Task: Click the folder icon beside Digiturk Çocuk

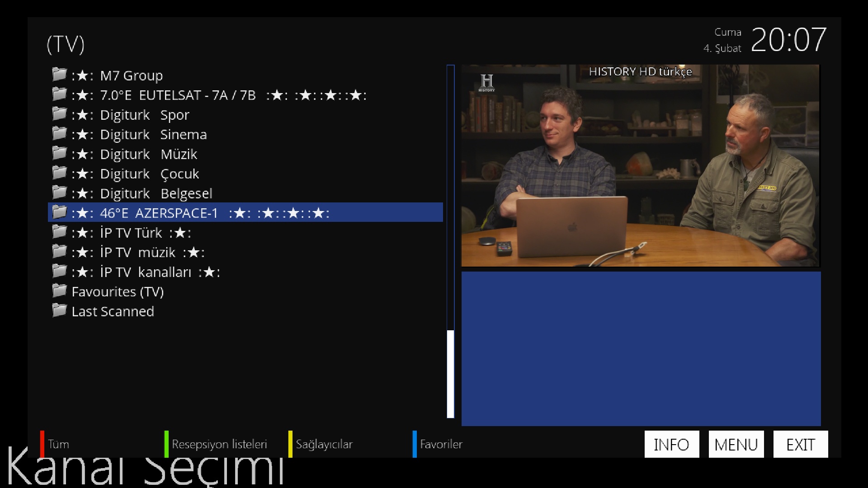Action: [x=59, y=173]
